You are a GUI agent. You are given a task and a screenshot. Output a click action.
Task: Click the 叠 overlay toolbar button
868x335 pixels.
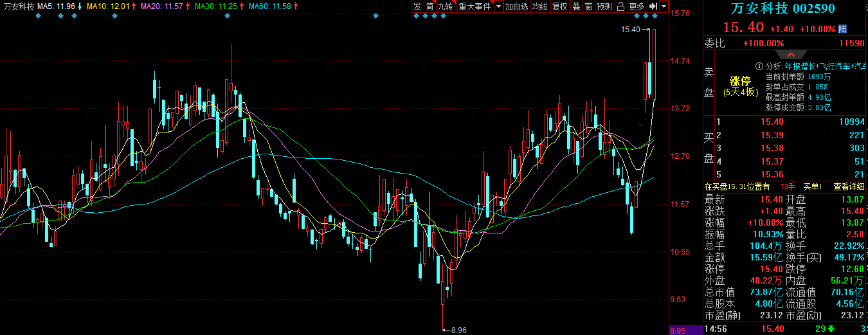(576, 6)
